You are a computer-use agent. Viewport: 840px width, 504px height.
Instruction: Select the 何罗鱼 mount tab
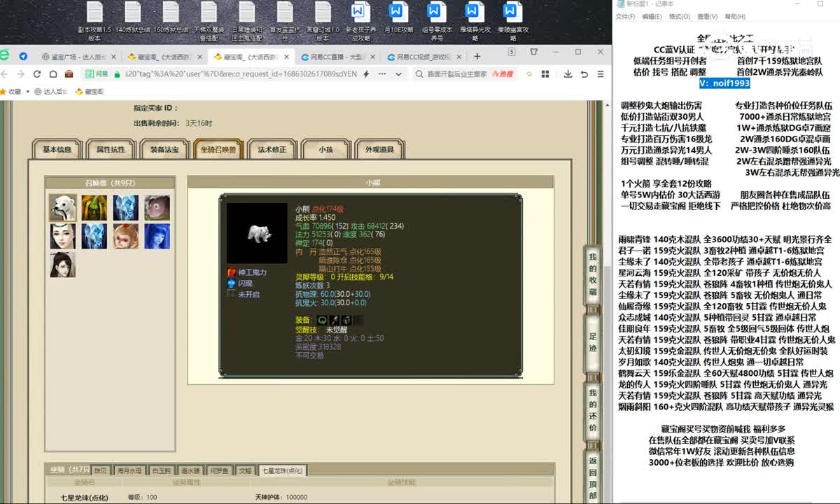(219, 470)
